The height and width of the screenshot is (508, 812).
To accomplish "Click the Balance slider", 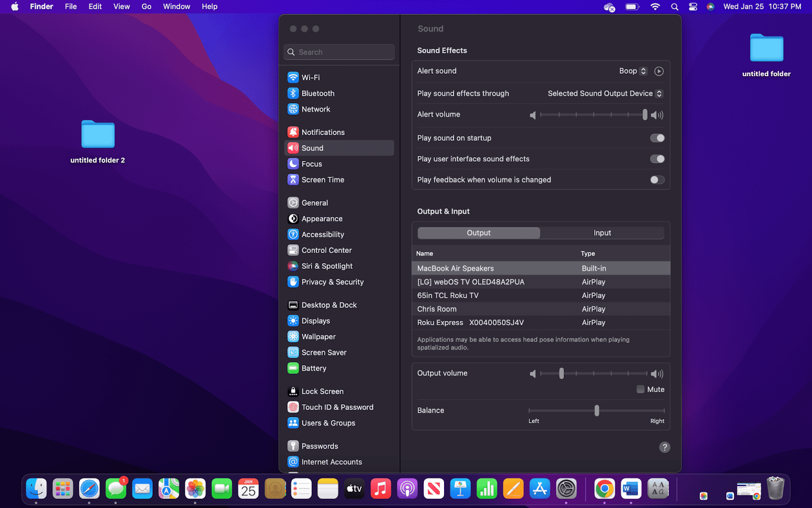I will [597, 410].
